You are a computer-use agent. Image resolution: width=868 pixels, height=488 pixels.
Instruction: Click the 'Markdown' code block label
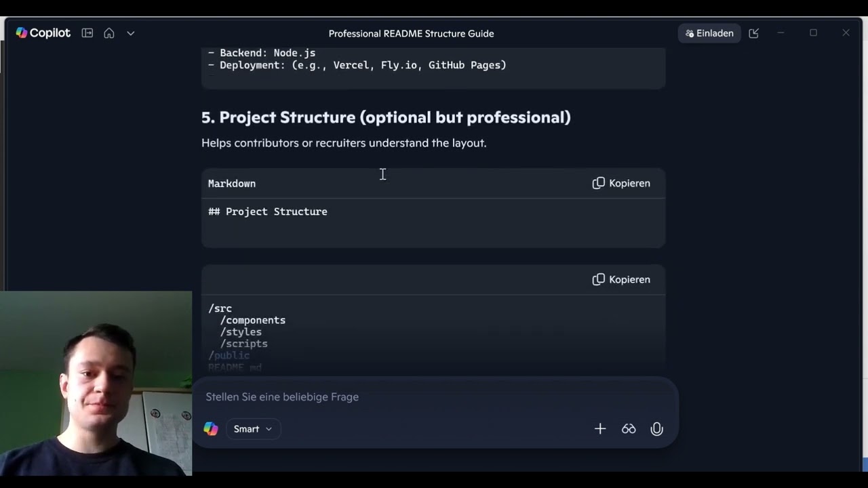coord(232,184)
